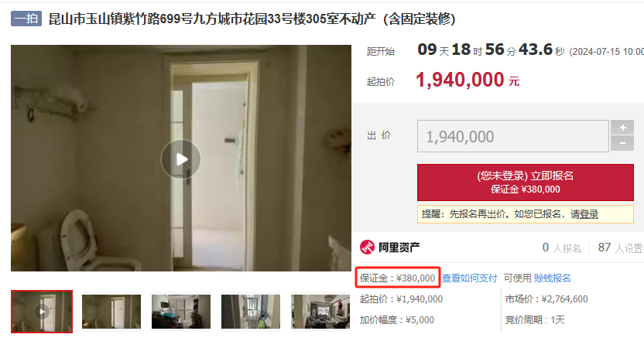Click the large property photo preview

(181, 158)
